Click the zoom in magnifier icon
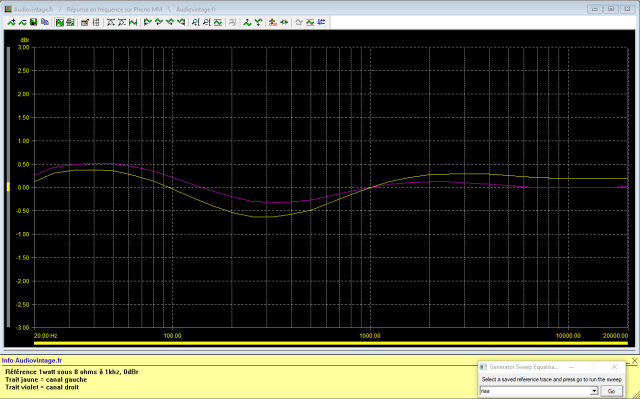The image size is (640, 399). coord(195,22)
